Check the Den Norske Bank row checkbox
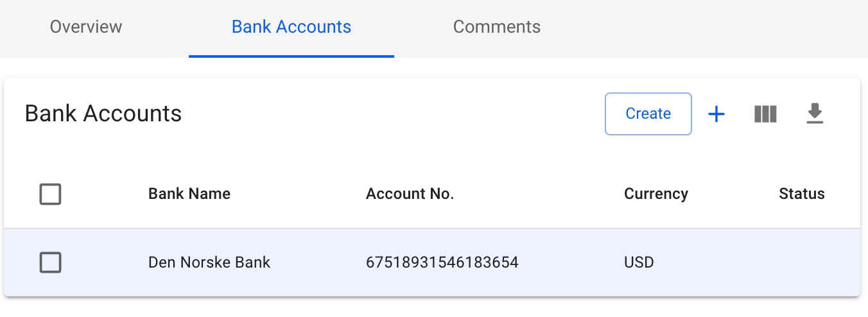 coord(50,262)
